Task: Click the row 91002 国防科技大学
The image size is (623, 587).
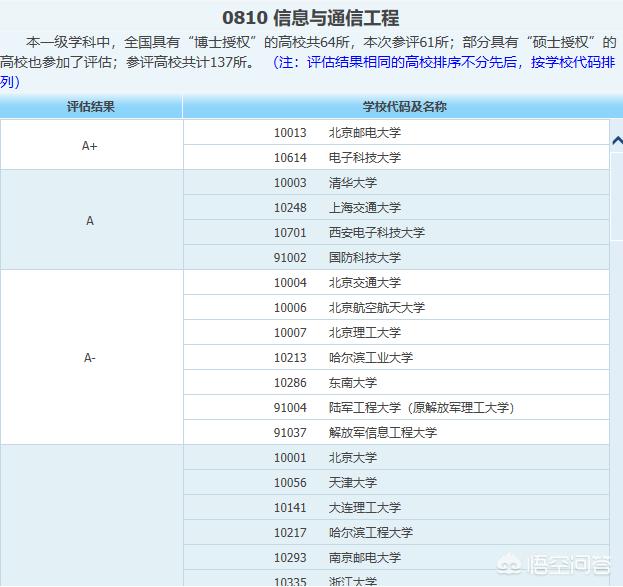Action: point(396,258)
